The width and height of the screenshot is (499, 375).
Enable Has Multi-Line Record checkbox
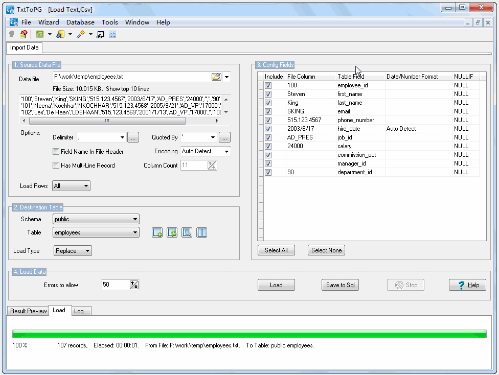click(56, 165)
